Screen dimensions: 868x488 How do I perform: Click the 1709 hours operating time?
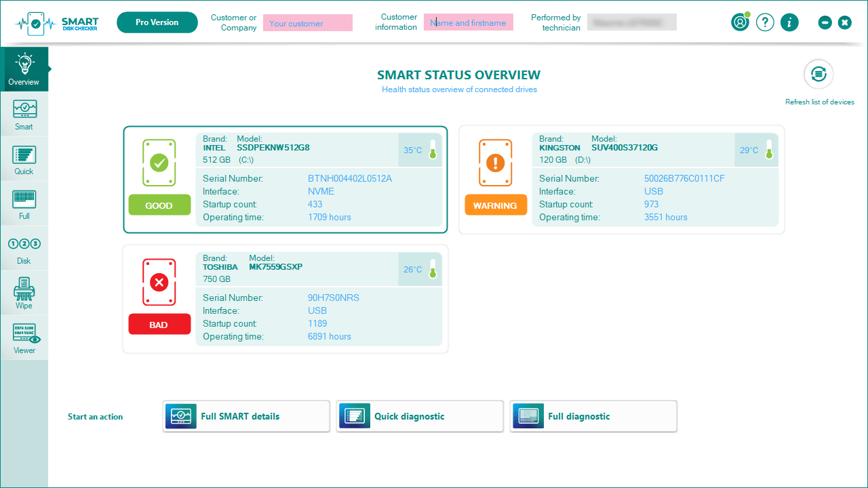click(330, 217)
